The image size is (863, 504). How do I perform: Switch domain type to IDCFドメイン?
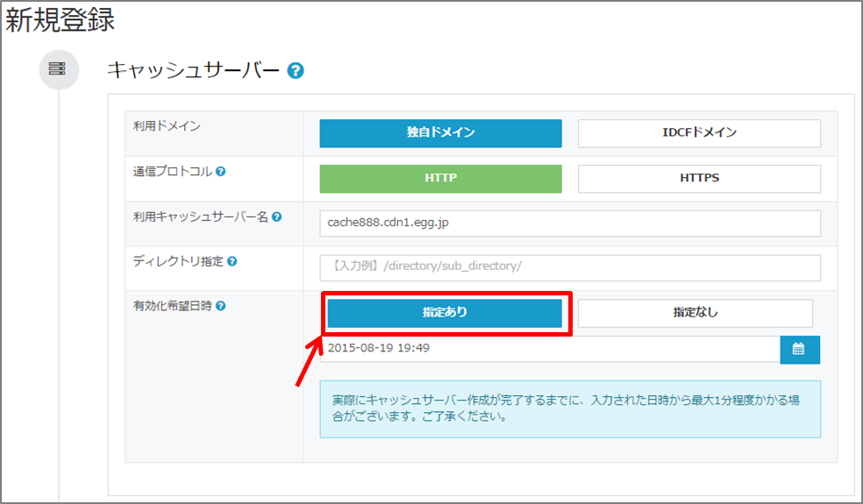tap(698, 133)
